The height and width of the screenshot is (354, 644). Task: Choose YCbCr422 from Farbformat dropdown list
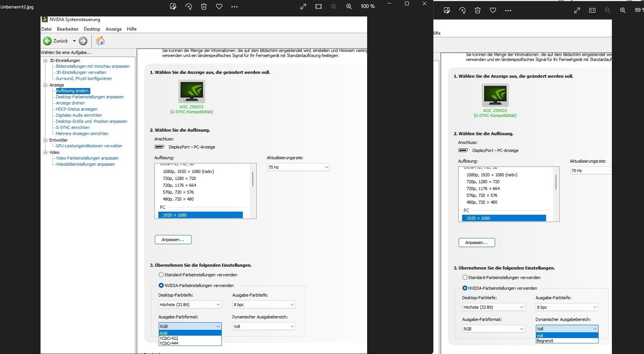[190, 338]
